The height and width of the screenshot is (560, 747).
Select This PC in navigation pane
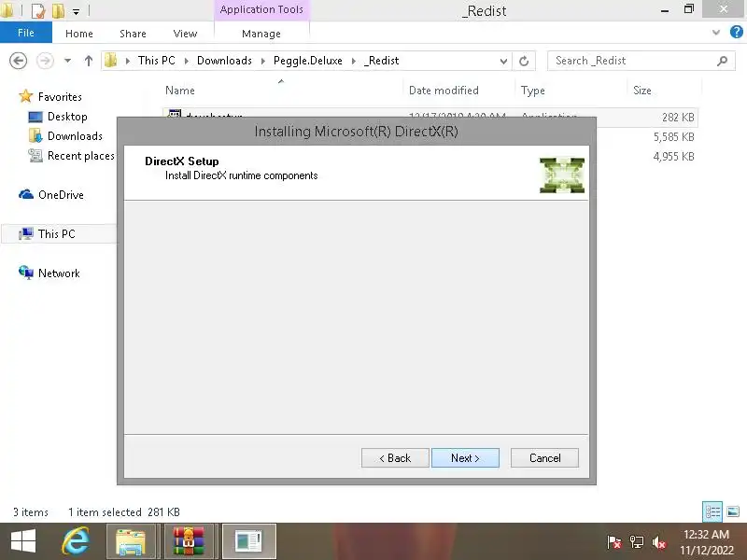click(57, 234)
